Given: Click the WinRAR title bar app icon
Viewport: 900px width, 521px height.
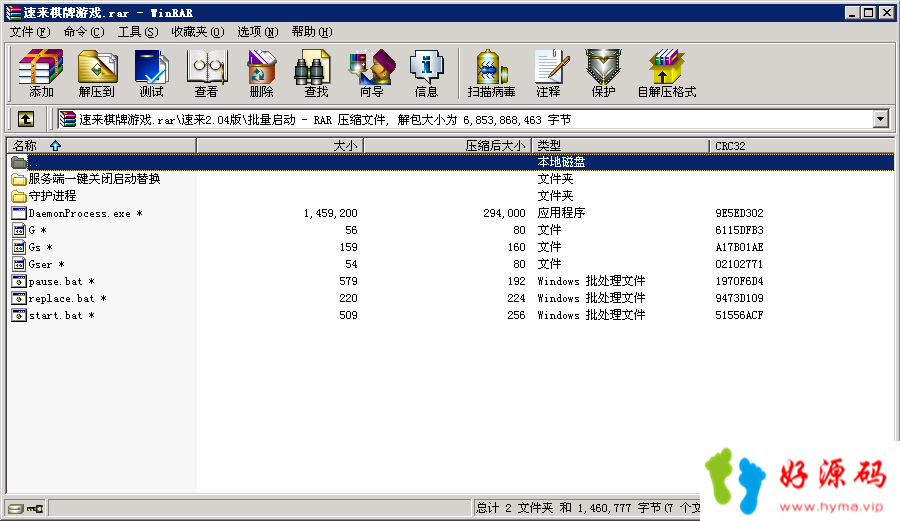Looking at the screenshot, I should pyautogui.click(x=13, y=13).
